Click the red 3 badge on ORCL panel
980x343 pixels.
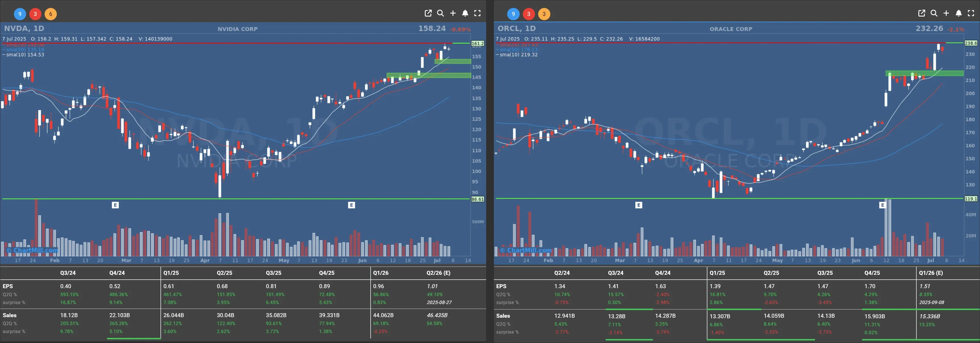click(528, 14)
